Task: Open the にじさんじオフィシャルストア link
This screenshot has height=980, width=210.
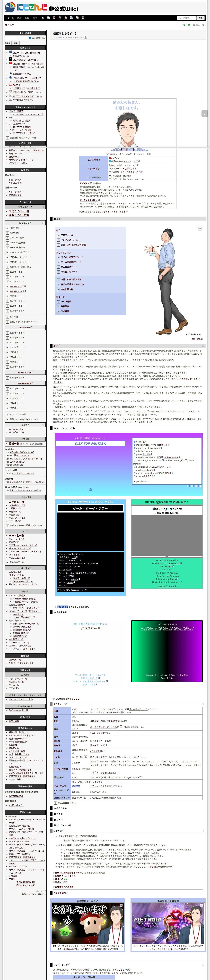Action: coord(27,78)
